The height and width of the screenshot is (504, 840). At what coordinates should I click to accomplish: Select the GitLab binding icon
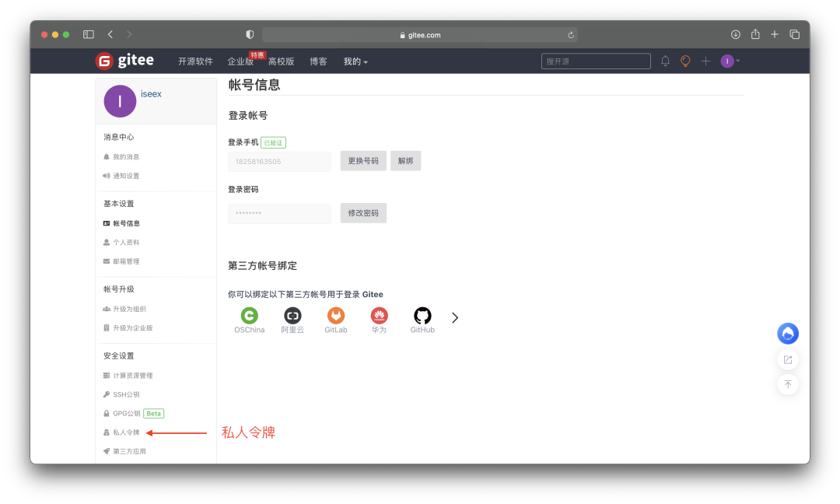(335, 317)
